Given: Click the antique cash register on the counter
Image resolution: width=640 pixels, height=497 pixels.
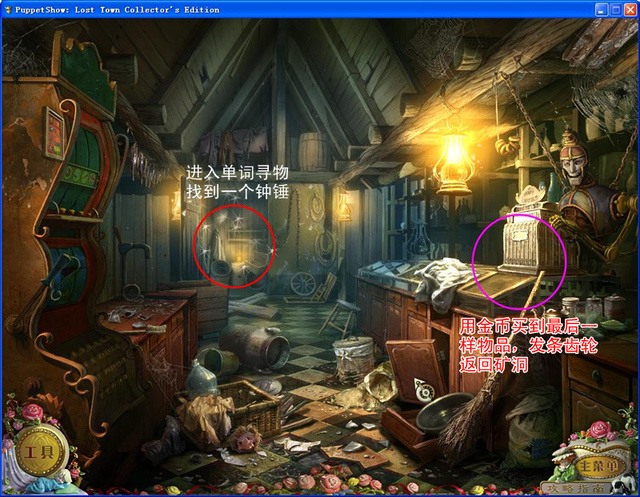Looking at the screenshot, I should click(527, 237).
